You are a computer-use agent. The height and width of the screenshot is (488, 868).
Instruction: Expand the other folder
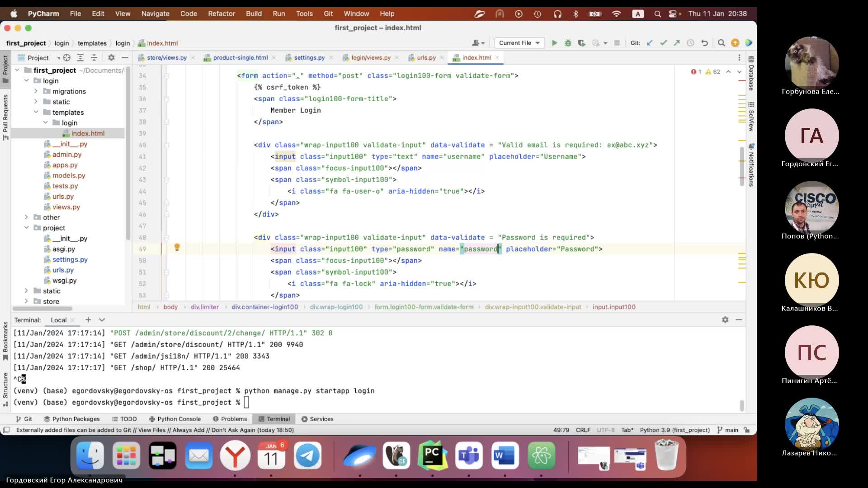[26, 217]
